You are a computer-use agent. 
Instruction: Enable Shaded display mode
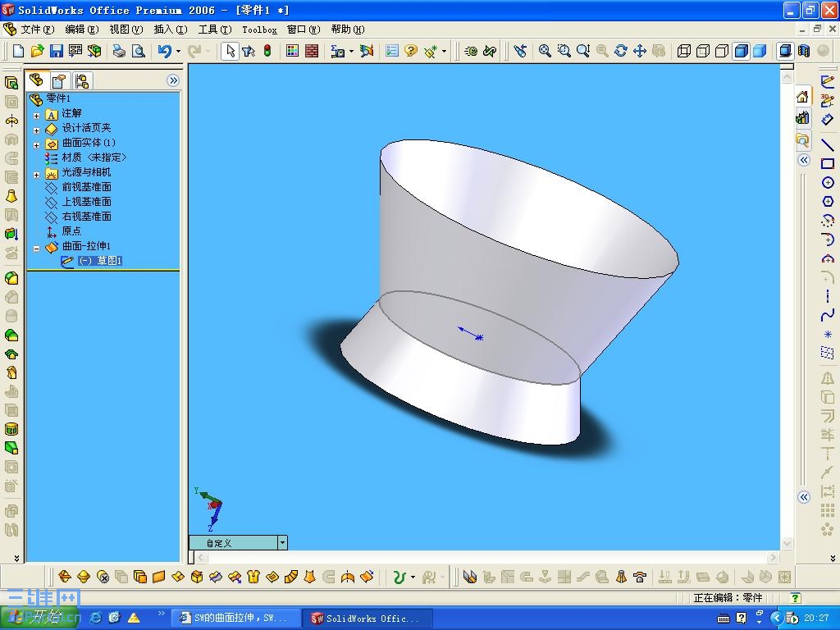(760, 51)
